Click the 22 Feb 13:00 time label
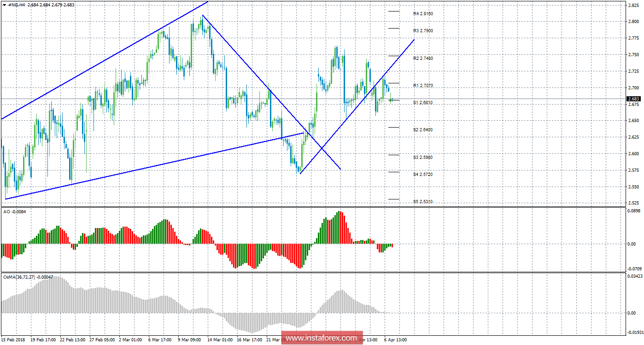This screenshot has height=345, width=644. [72, 340]
